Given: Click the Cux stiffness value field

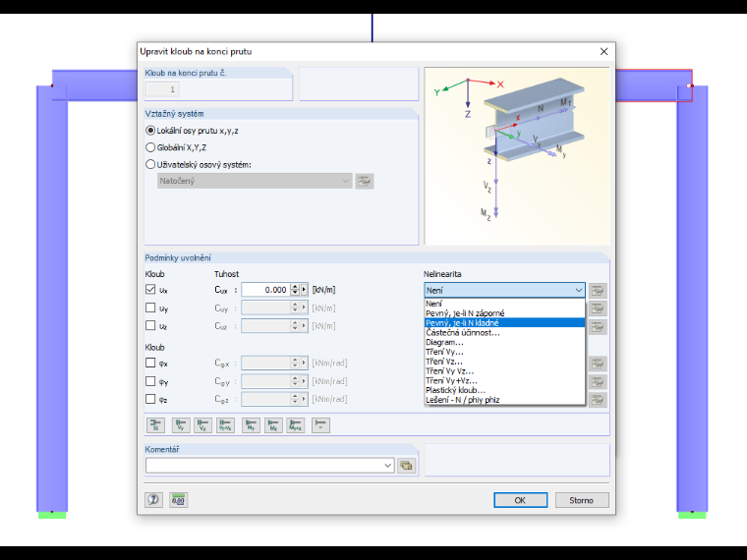Looking at the screenshot, I should pos(265,290).
